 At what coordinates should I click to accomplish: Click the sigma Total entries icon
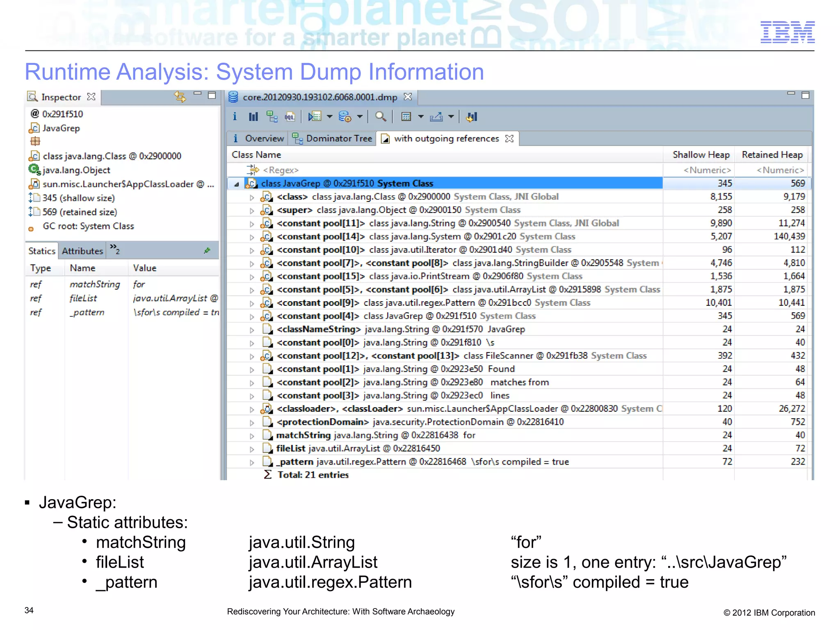(267, 474)
